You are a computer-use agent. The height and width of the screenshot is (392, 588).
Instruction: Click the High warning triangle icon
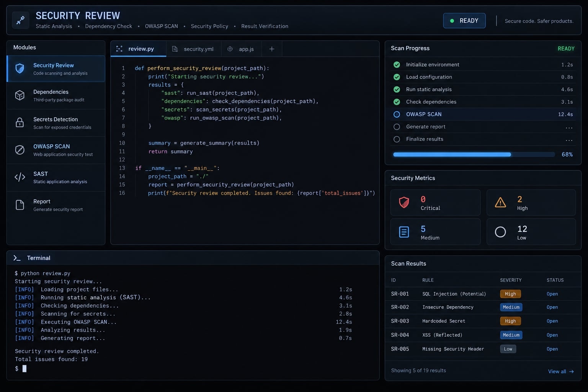(x=500, y=202)
